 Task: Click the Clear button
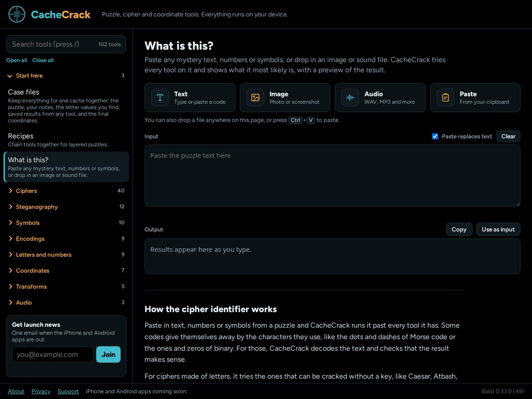(x=508, y=136)
